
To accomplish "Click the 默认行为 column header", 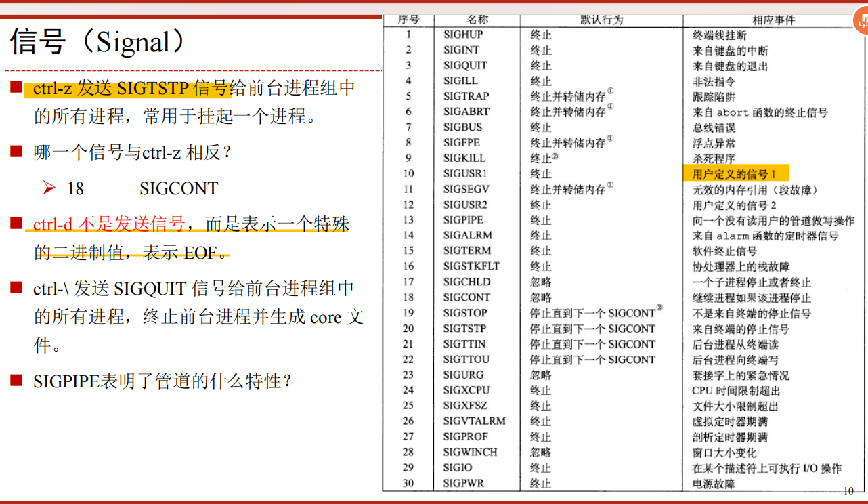I will [x=601, y=20].
